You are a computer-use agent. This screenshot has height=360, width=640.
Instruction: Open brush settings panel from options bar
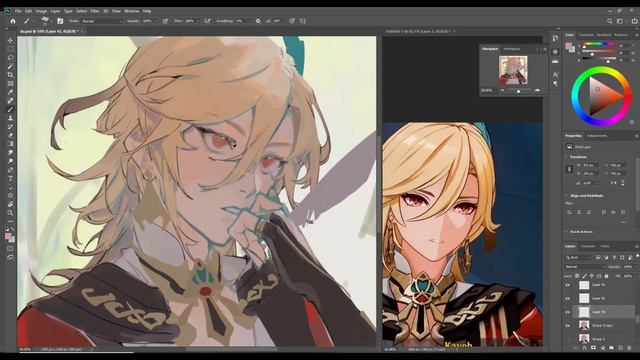click(x=60, y=21)
